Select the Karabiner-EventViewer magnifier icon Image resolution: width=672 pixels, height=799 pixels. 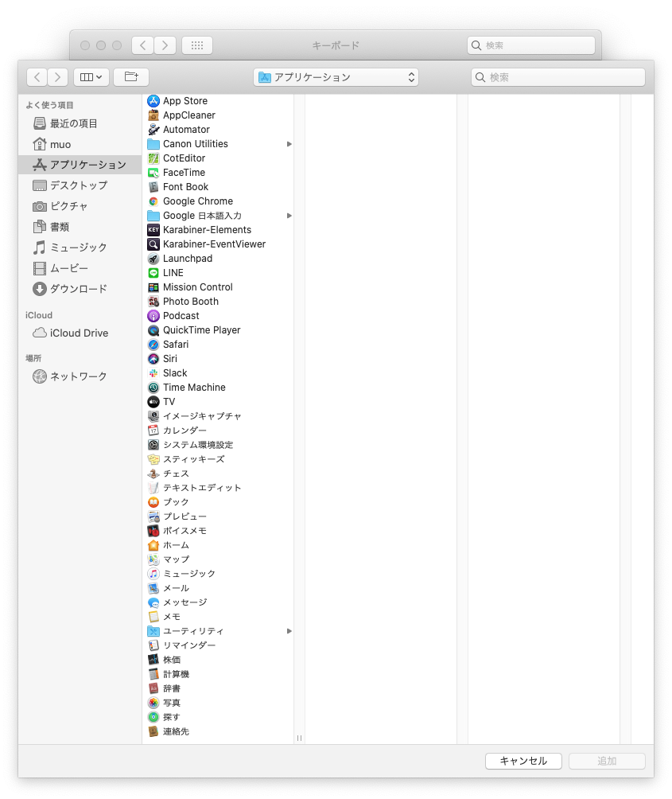click(153, 244)
